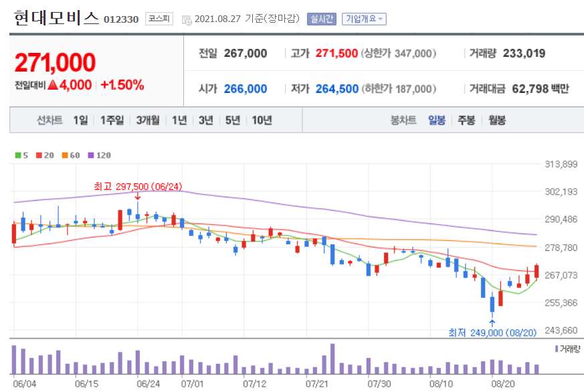This screenshot has width=584, height=392.
Task: Click the 최고 297,500 (06/24) chart label
Action: [138, 186]
